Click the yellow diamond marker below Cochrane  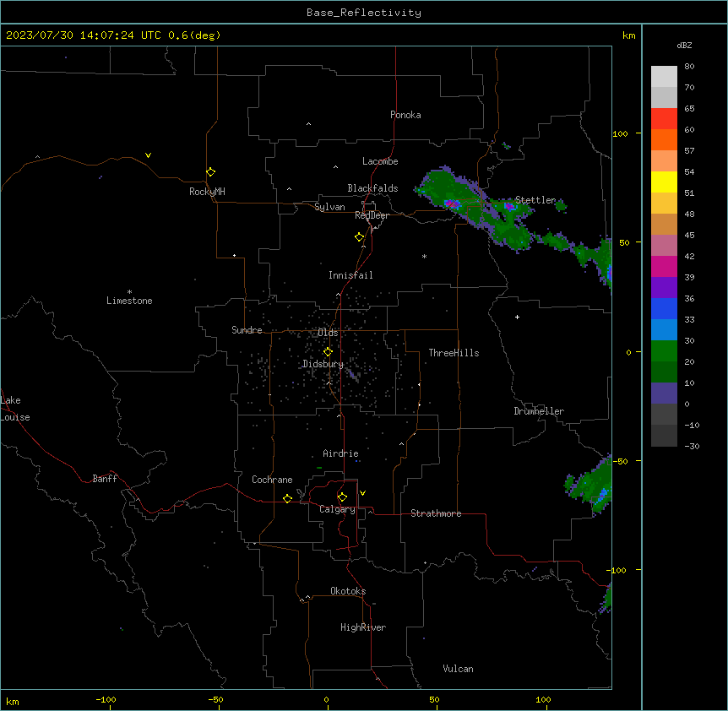(x=287, y=498)
